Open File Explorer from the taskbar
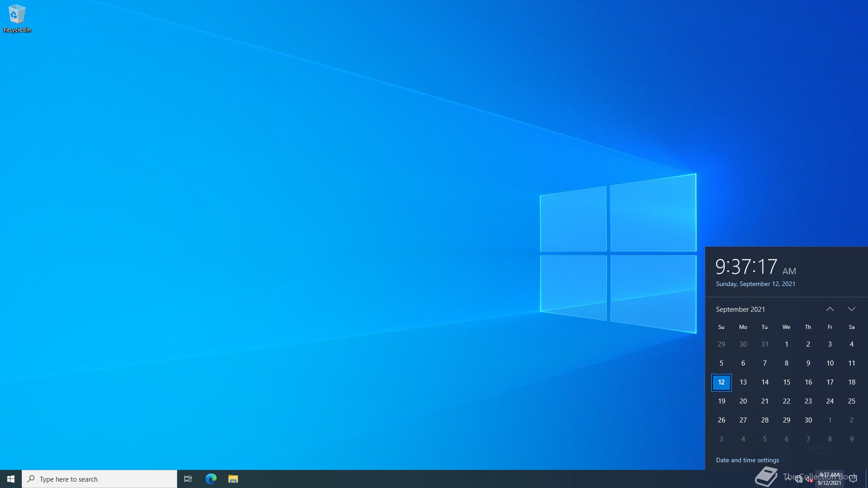This screenshot has height=488, width=868. pos(233,479)
